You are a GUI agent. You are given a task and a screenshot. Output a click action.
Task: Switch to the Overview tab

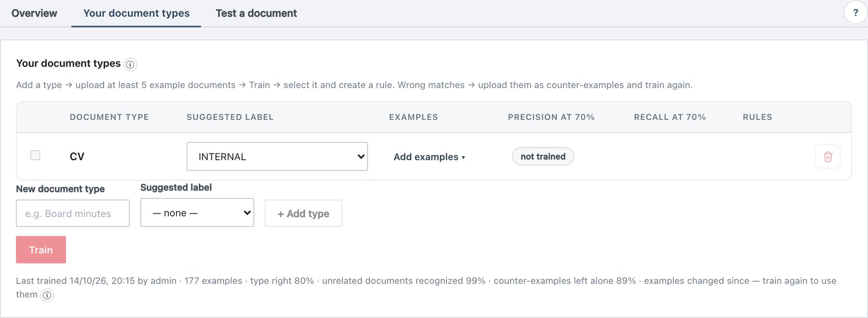point(34,13)
